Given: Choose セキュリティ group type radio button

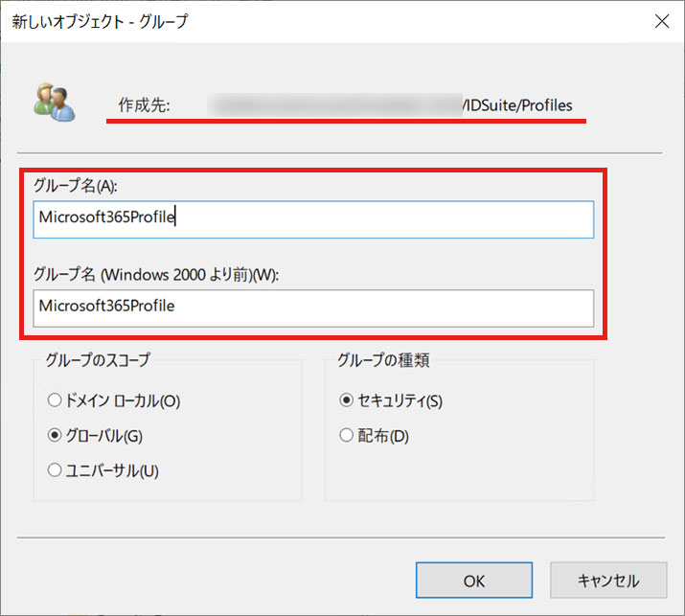Looking at the screenshot, I should (346, 400).
